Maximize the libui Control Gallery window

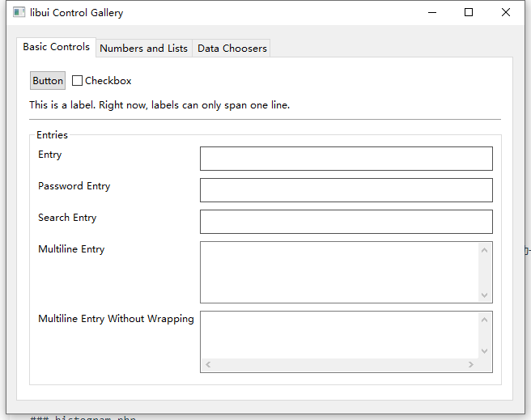point(469,13)
